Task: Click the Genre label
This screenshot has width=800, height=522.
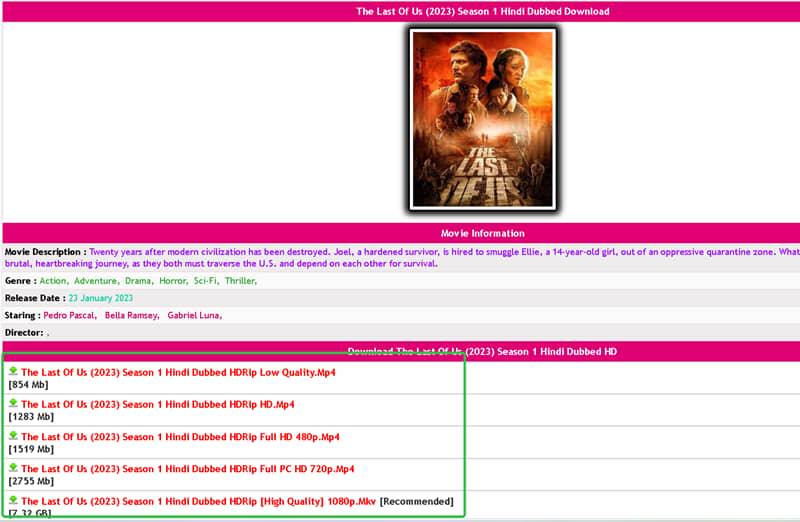Action: (x=20, y=281)
